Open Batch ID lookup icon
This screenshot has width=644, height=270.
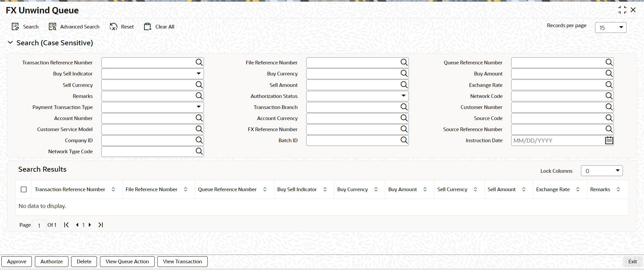[x=404, y=140]
